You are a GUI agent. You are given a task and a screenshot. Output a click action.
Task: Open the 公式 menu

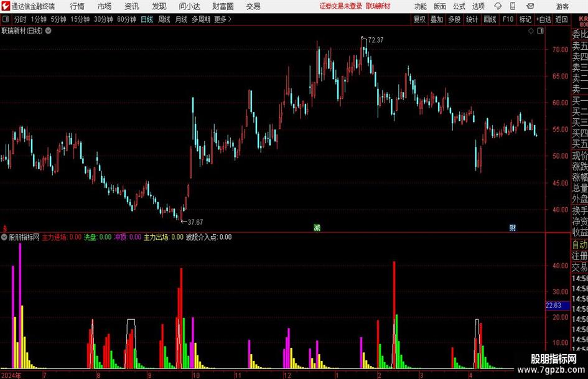coord(459,6)
